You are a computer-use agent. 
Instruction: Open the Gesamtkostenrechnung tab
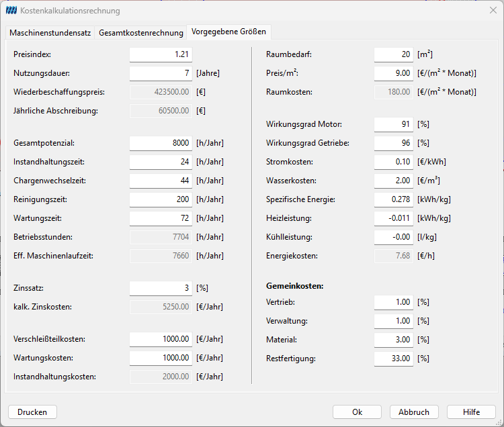(x=141, y=32)
